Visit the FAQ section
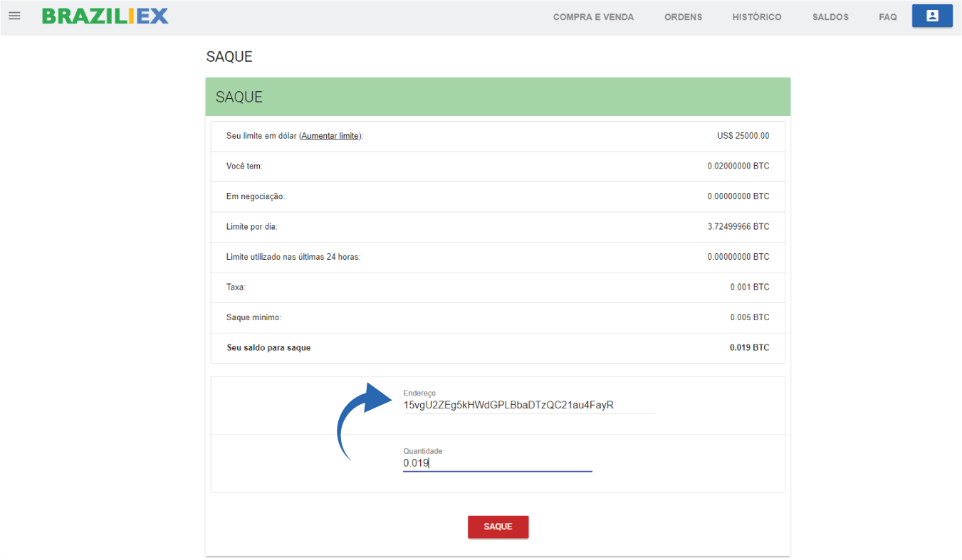Image resolution: width=962 pixels, height=560 pixels. pos(887,17)
